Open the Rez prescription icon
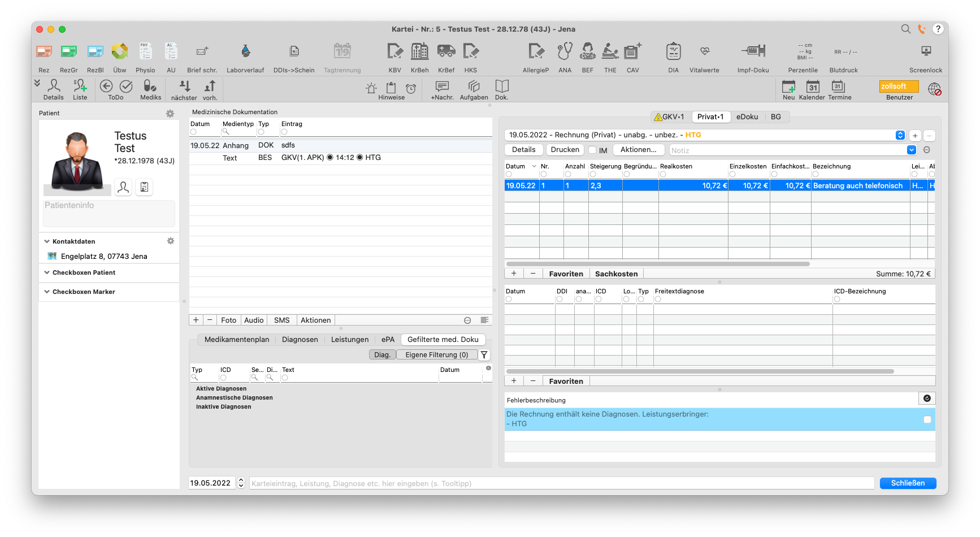Screen dimensions: 980x537 pyautogui.click(x=44, y=51)
